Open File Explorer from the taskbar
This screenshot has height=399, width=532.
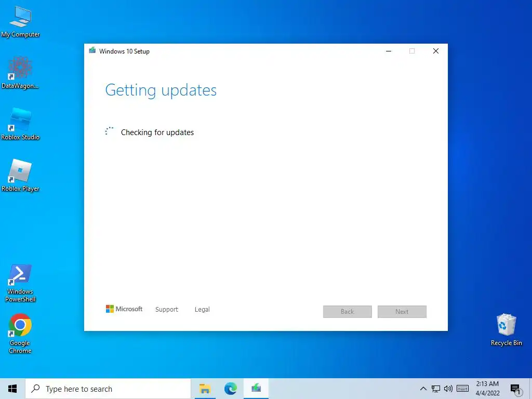click(205, 389)
